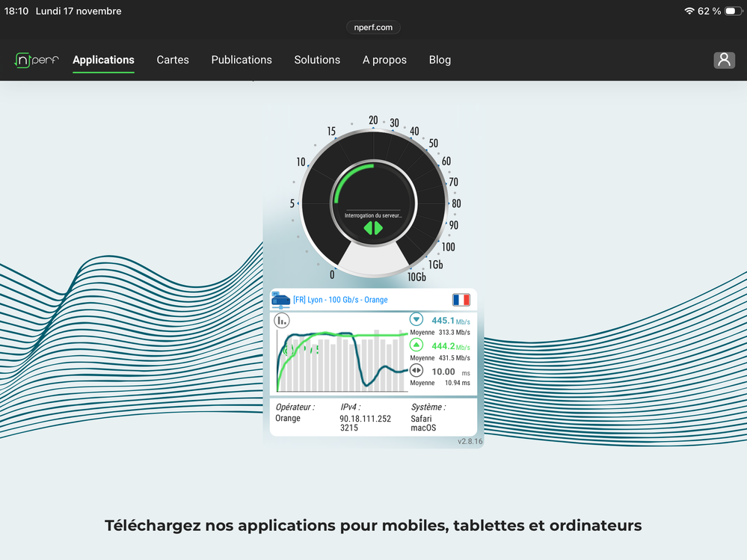The width and height of the screenshot is (747, 560).
Task: Open the Applications menu
Action: pos(103,60)
